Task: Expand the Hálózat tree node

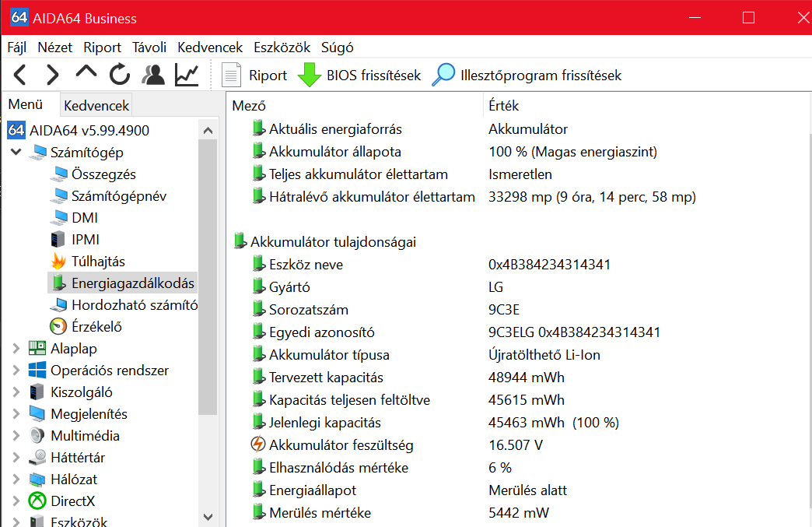Action: tap(16, 480)
